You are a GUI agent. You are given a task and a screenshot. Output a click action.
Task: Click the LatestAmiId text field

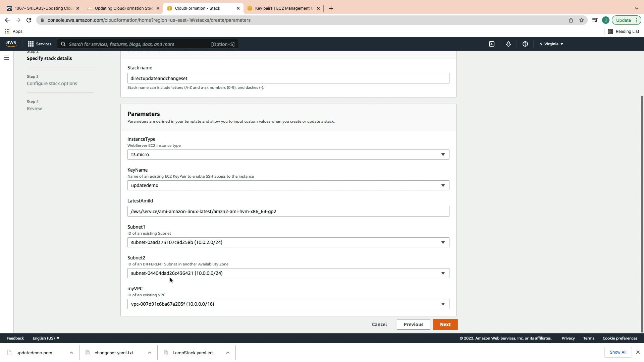click(x=288, y=212)
